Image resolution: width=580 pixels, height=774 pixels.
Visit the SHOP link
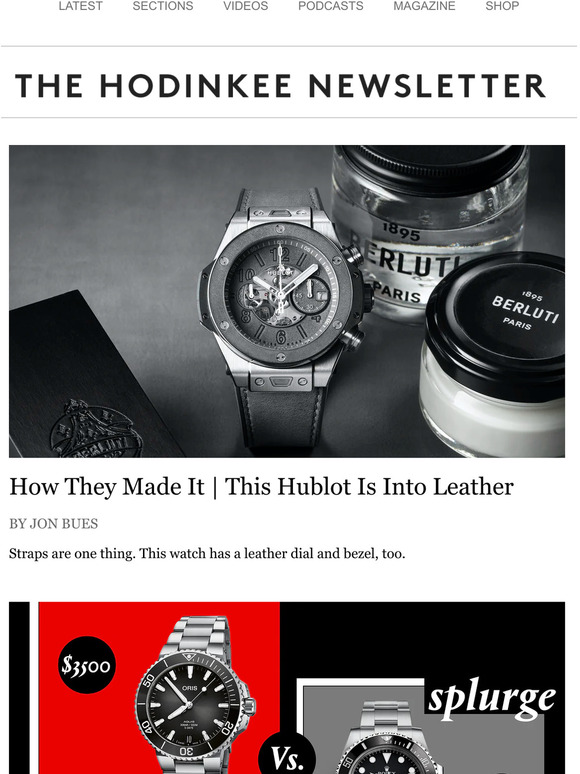502,6
